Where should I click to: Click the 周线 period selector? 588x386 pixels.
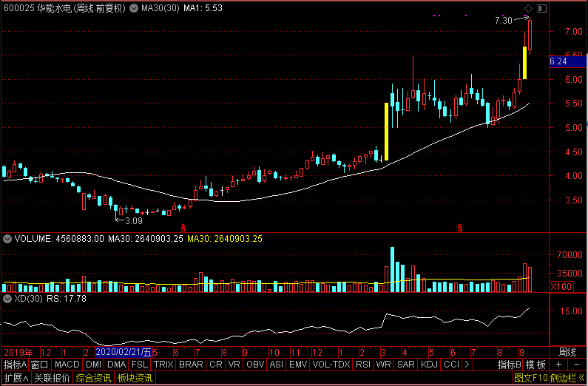pos(567,352)
